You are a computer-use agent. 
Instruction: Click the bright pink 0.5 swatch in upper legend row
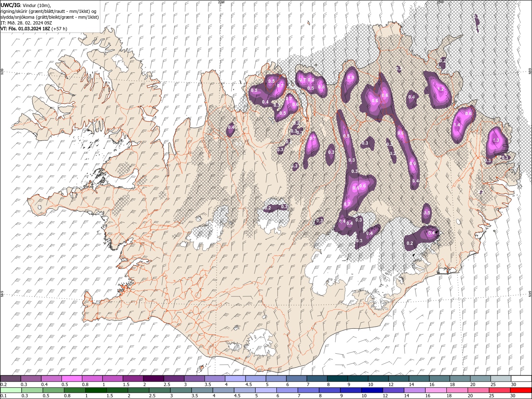click(x=72, y=379)
